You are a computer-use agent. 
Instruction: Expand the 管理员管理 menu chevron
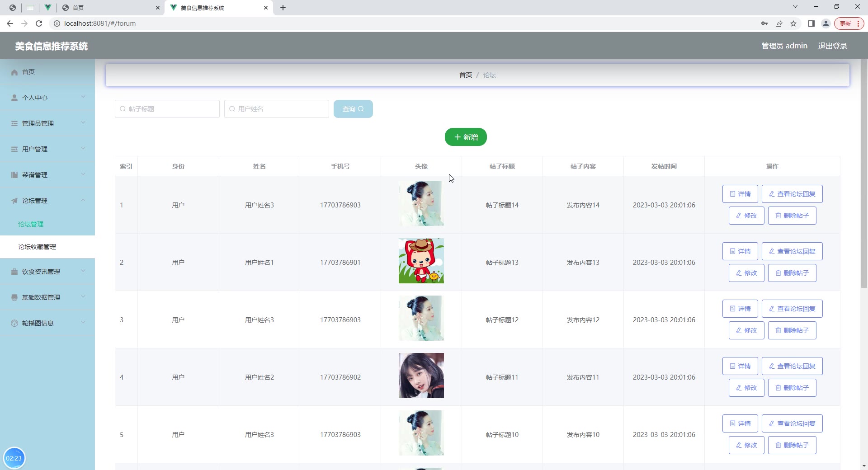click(83, 122)
